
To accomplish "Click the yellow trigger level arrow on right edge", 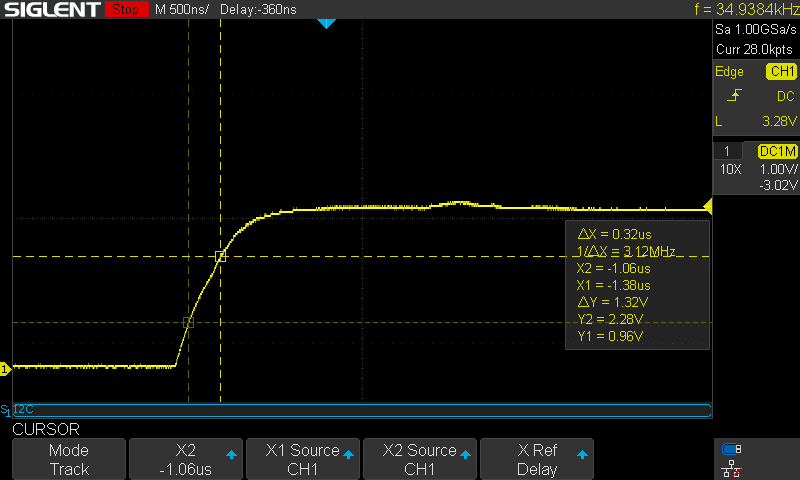I will (708, 206).
